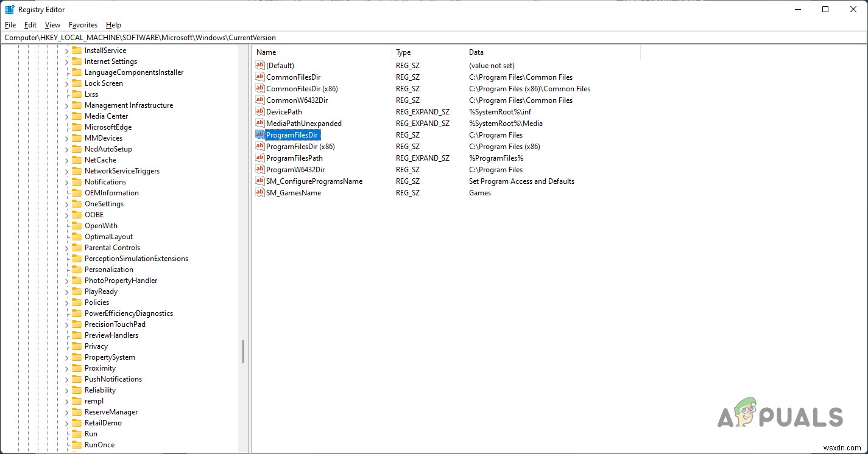Viewport: 868px width, 454px height.
Task: Click the folder icon for Notifications
Action: [77, 182]
